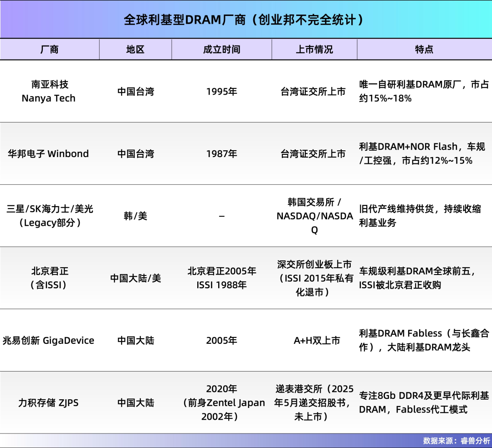Select the 地区 column header
This screenshot has height=448, width=492.
(x=135, y=49)
